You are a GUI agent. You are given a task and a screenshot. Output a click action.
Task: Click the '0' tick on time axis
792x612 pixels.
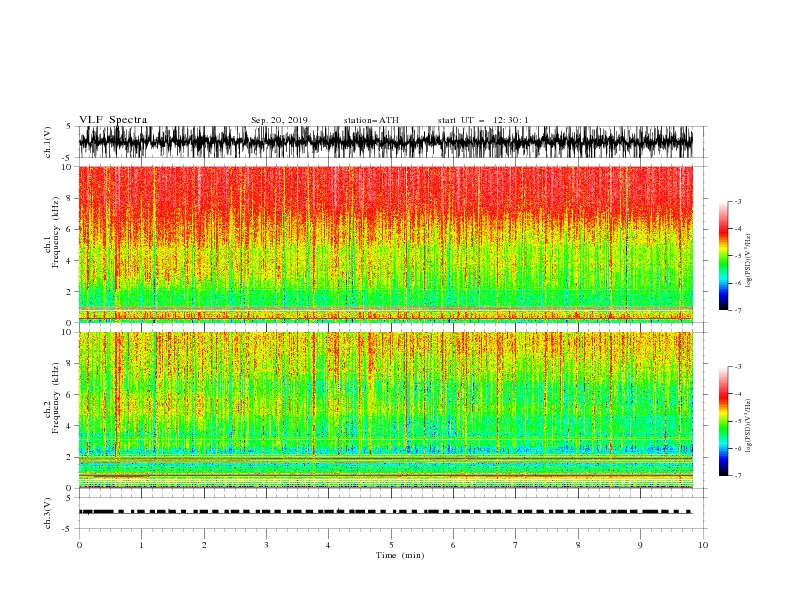click(79, 545)
